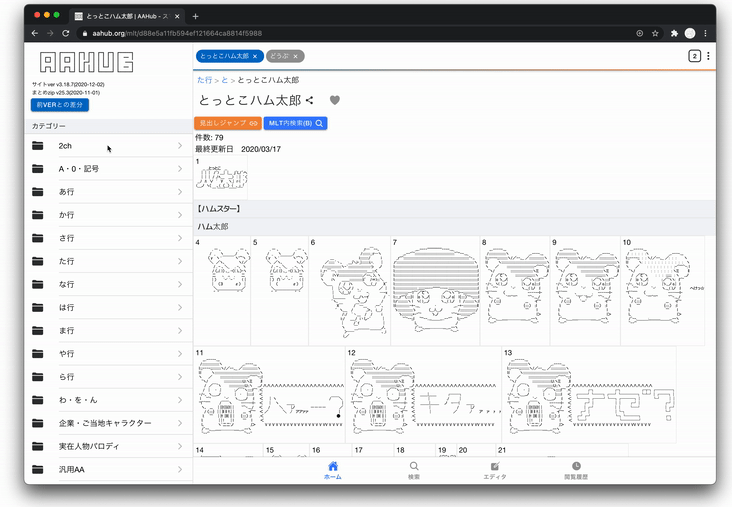The height and width of the screenshot is (507, 732).
Task: Select hamster AA thumbnail number 5
Action: 280,290
